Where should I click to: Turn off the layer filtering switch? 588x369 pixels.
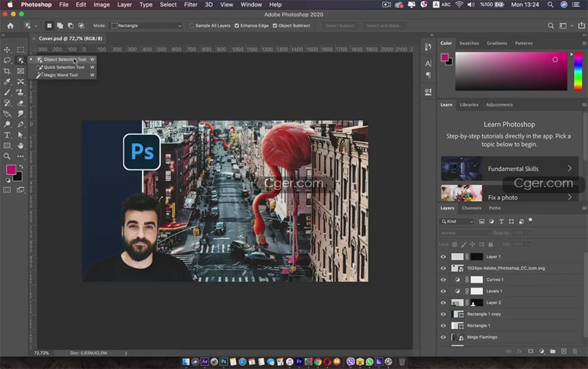(x=531, y=221)
